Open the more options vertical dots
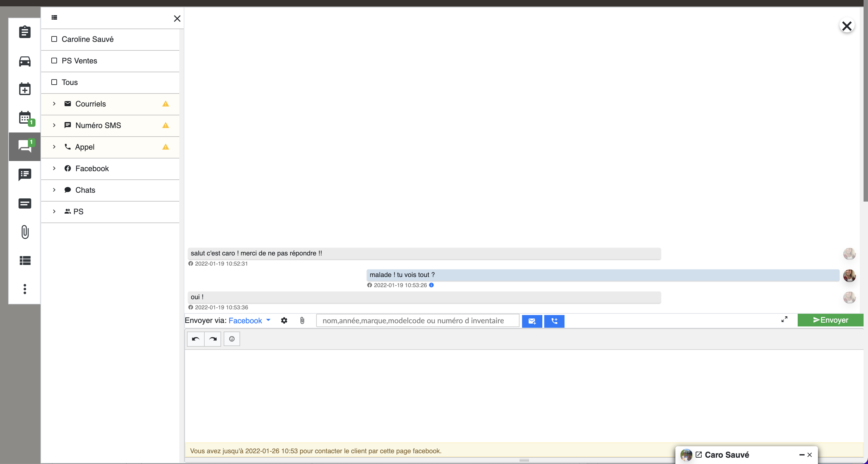This screenshot has height=464, width=868. (x=25, y=289)
